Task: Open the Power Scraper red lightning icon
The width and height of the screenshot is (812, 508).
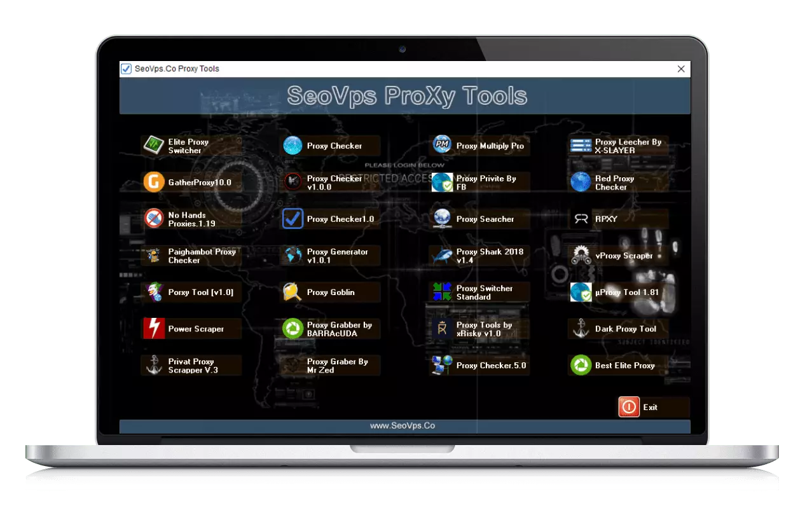Action: [x=153, y=329]
